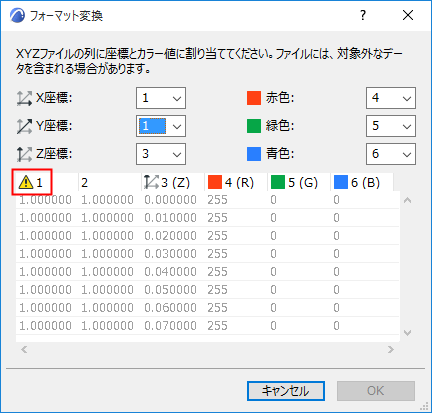Click the warning icon in column 1 header
This screenshot has width=432, height=413.
point(26,182)
